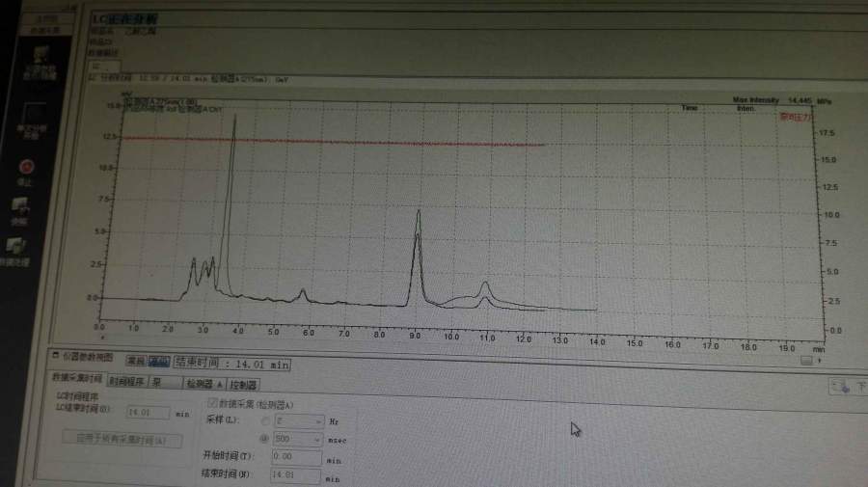The image size is (868, 487).
Task: Click 应用于所有采集时间 button
Action: click(x=122, y=440)
